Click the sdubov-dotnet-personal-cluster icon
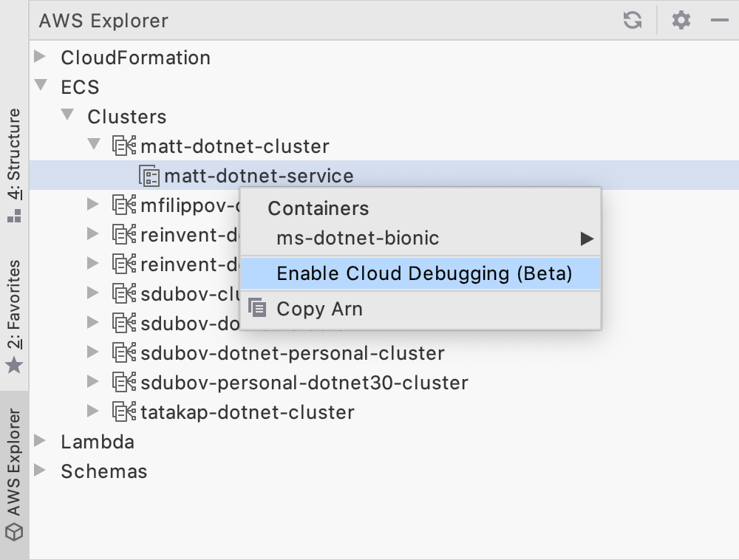The height and width of the screenshot is (560, 739). (x=124, y=352)
